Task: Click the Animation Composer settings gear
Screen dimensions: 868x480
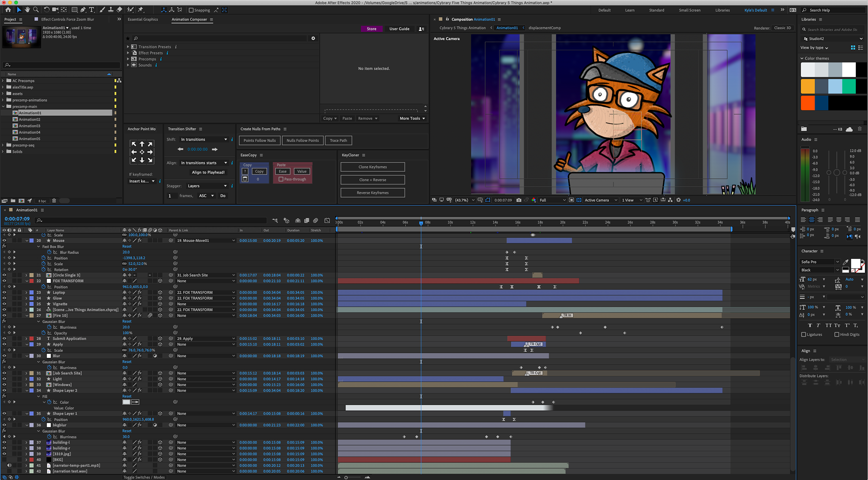Action: click(313, 38)
